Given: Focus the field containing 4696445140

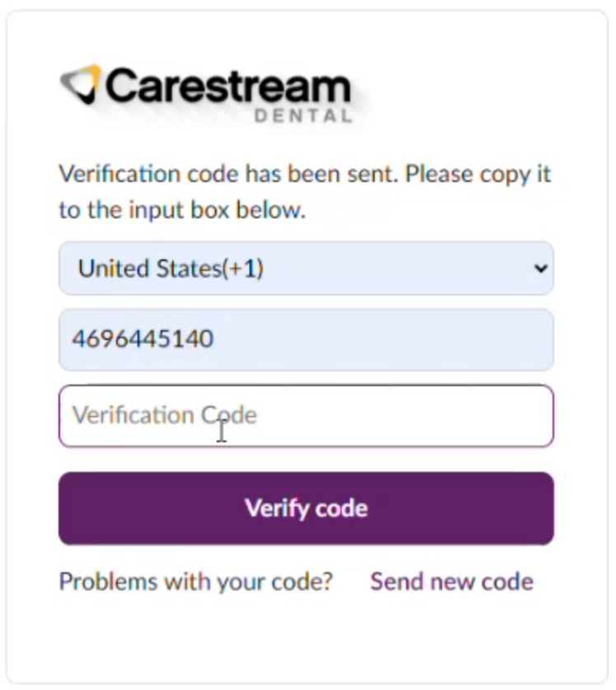Looking at the screenshot, I should coord(142,339).
